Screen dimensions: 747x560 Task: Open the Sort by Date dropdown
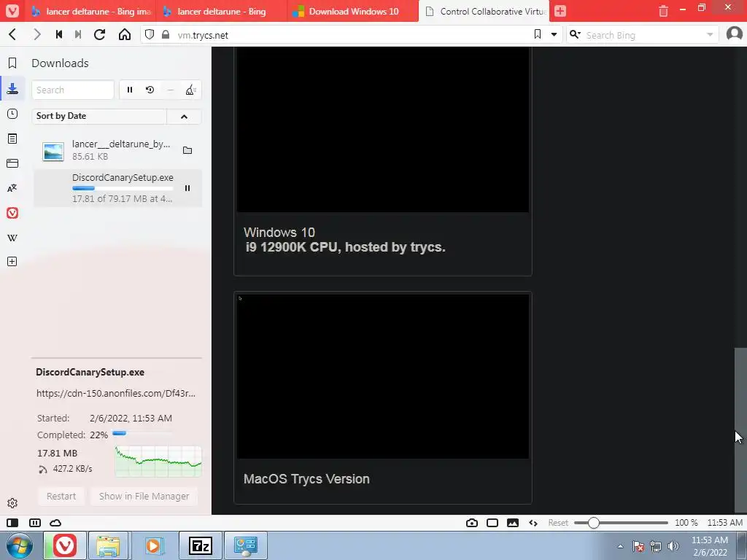click(99, 116)
